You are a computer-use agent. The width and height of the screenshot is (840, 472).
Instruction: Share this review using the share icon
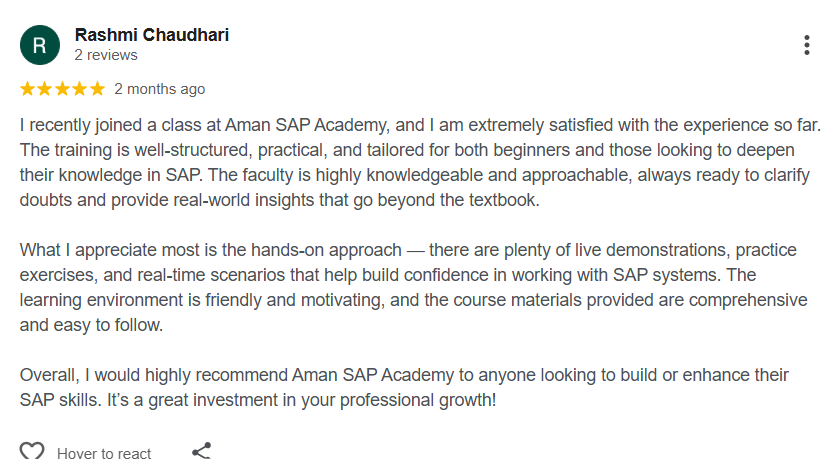201,452
